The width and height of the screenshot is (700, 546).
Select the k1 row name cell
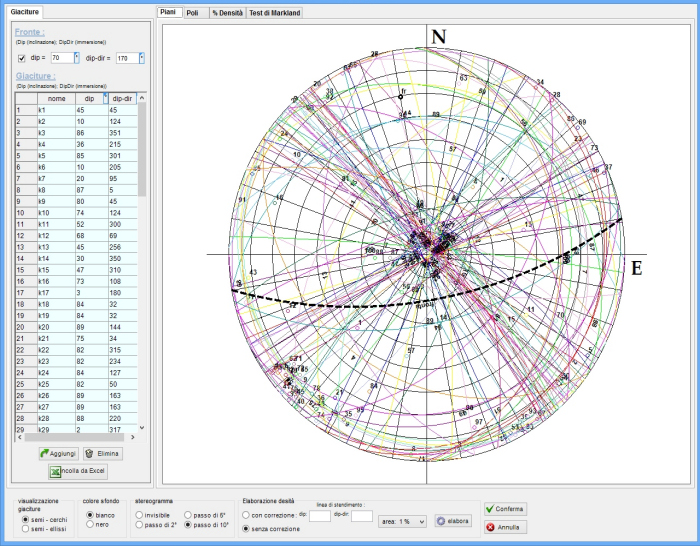tap(56, 110)
